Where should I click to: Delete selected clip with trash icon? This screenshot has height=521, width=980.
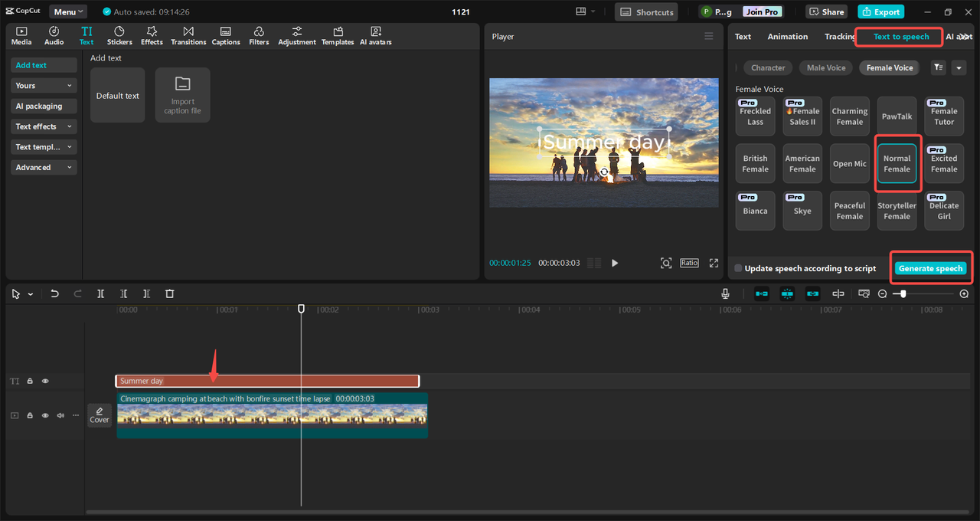(x=170, y=293)
